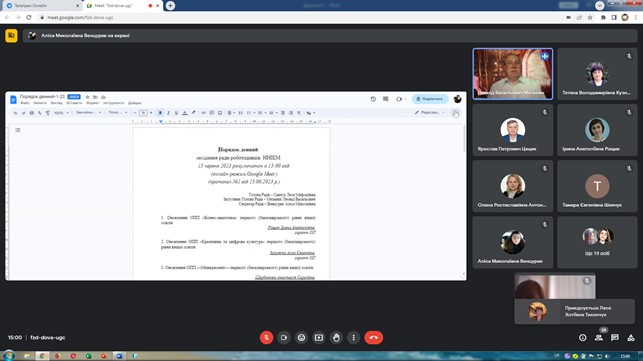Click the text color button in Docs toolbar
The height and width of the screenshot is (361, 643).
(185, 113)
